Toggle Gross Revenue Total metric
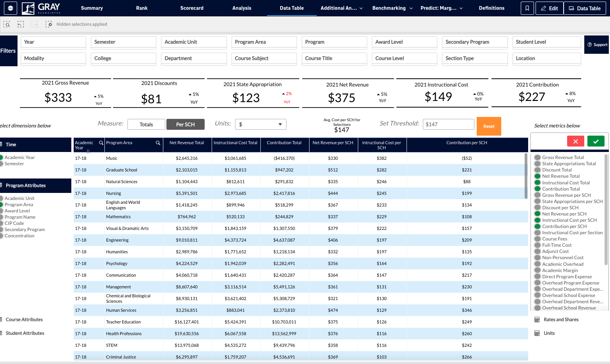This screenshot has height=364, width=610. click(x=537, y=157)
